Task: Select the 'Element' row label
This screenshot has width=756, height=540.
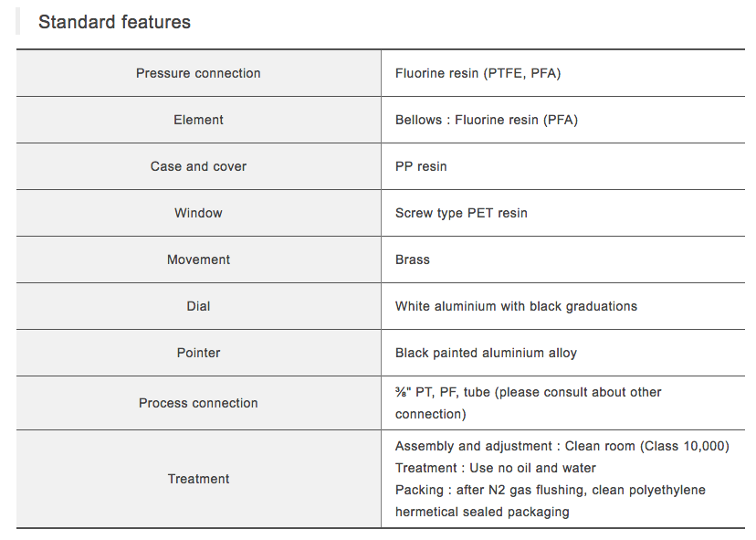Action: (198, 120)
